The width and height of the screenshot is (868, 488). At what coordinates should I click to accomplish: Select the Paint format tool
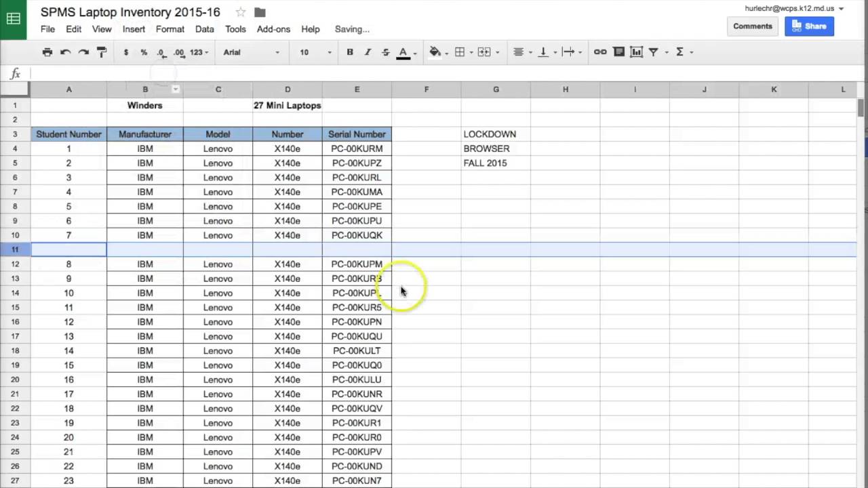click(x=102, y=52)
